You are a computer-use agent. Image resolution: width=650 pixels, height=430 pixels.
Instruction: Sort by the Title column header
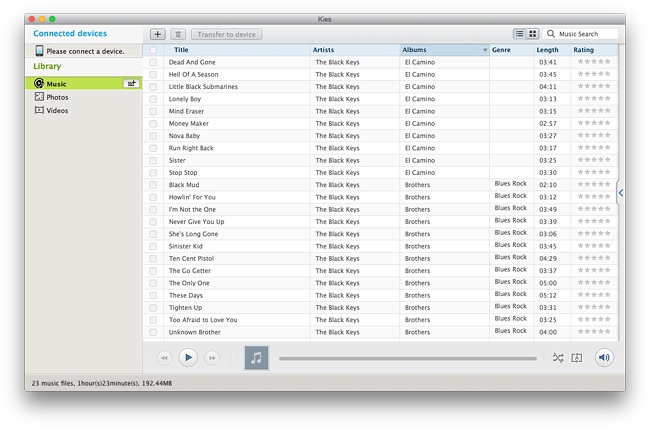[237, 50]
